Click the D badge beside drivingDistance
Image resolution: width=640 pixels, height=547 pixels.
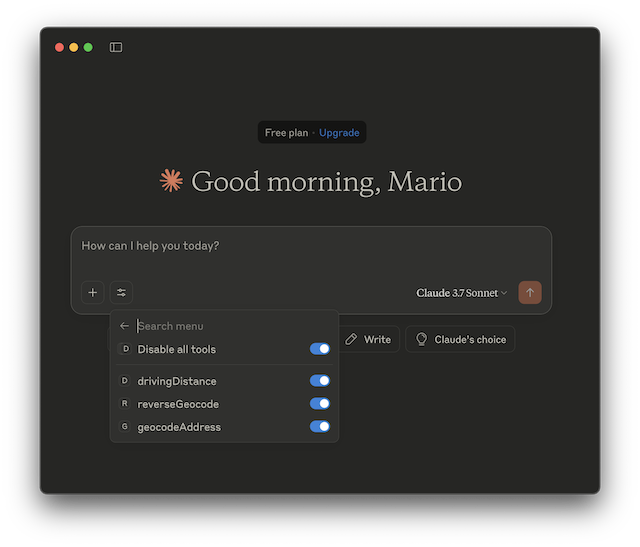point(124,380)
